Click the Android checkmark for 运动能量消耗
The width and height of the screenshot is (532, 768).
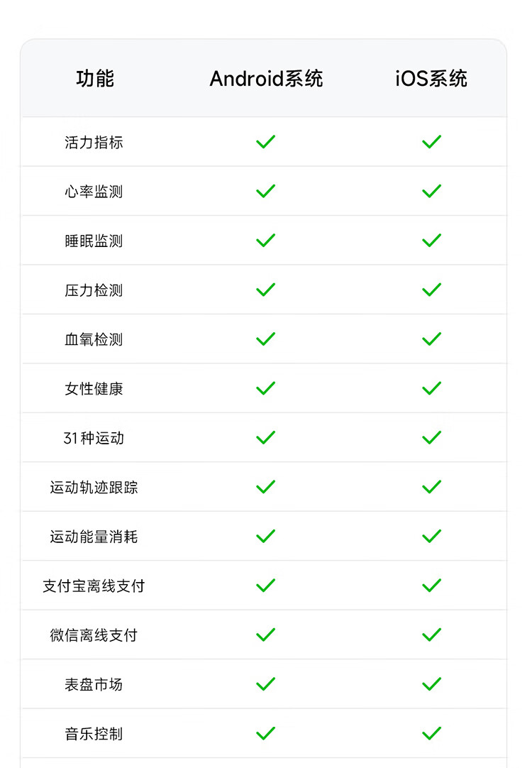(265, 536)
